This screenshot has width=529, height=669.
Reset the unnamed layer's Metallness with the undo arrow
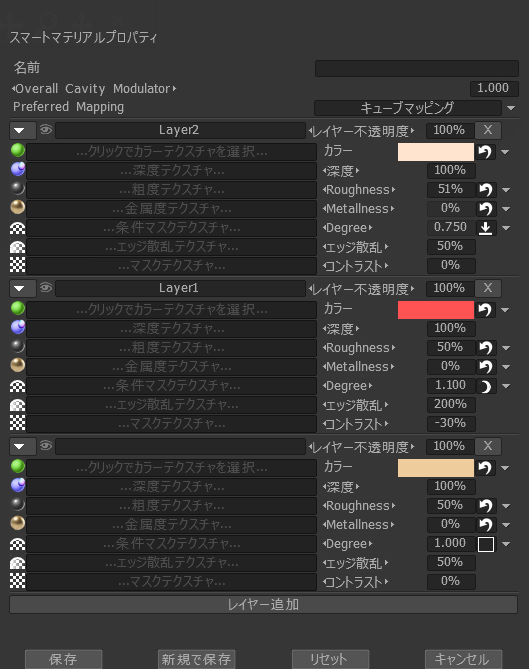point(485,524)
